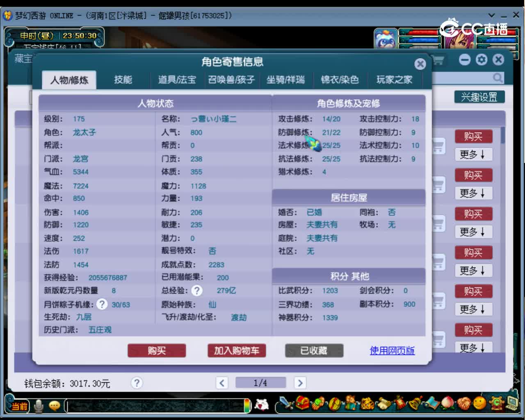
Task: Click the 1/4 page indicator
Action: [x=260, y=383]
